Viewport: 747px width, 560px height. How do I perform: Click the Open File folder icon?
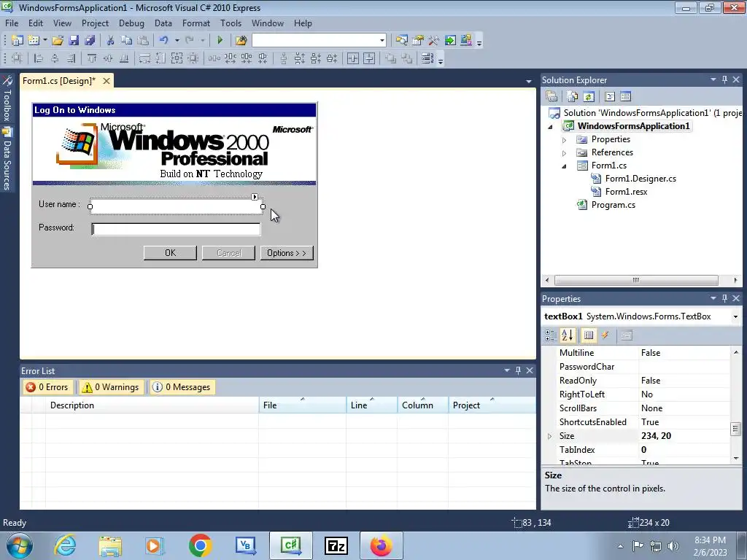(x=58, y=41)
